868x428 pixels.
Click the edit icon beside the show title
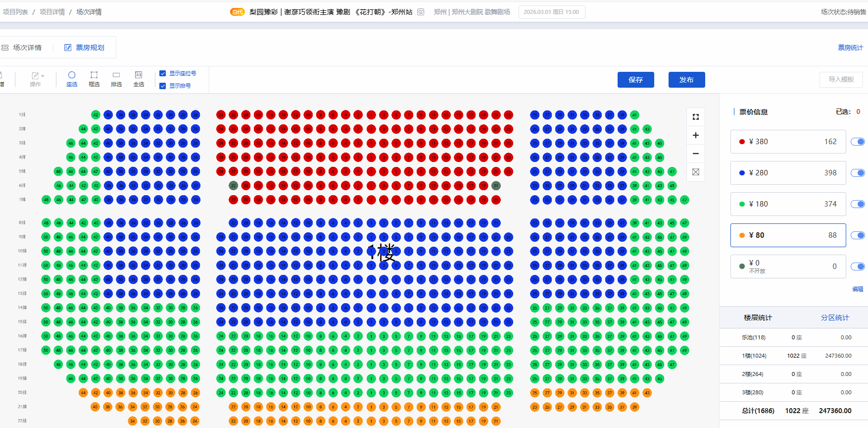[421, 12]
